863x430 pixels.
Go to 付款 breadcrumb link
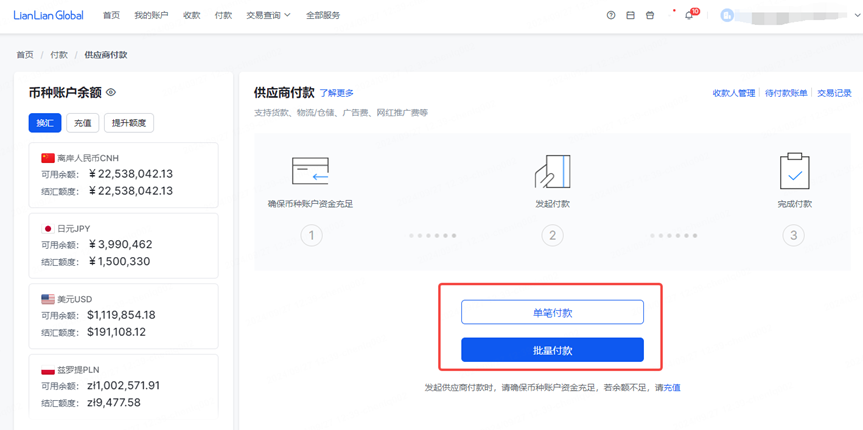click(59, 55)
